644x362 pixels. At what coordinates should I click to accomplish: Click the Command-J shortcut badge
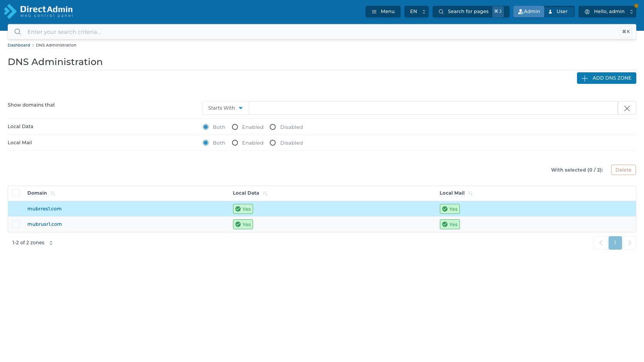(x=498, y=12)
